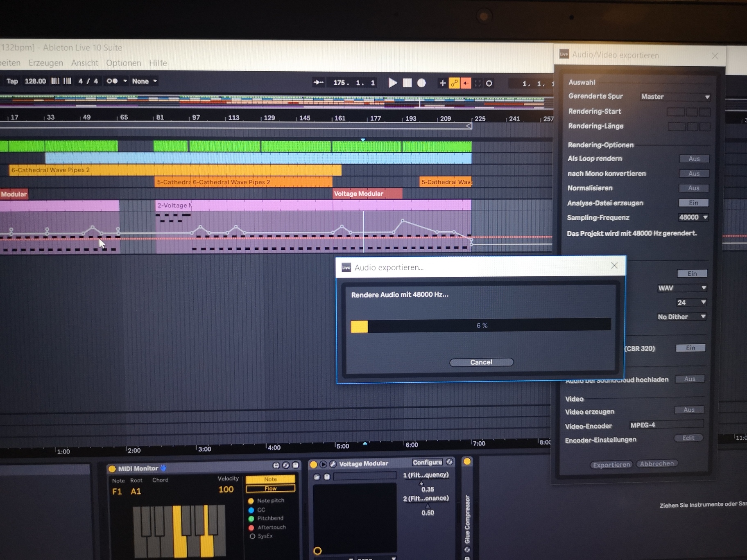Viewport: 747px width, 560px height.
Task: Click the orange Re-enable Automation arrow
Action: tap(466, 84)
